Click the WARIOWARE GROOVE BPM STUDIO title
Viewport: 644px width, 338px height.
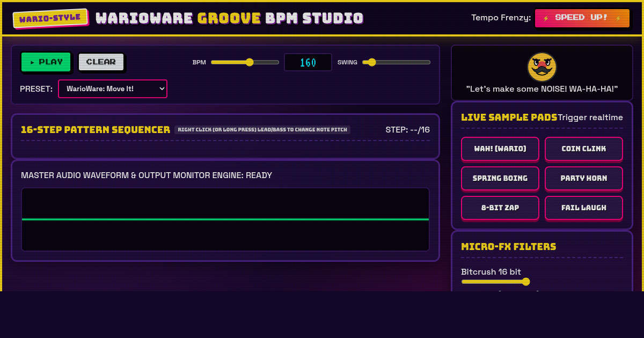230,18
